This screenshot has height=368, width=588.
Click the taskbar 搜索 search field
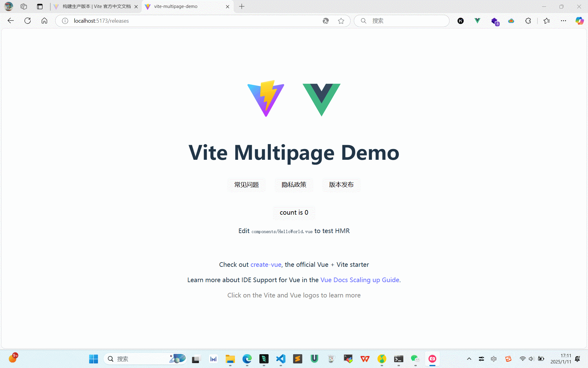pos(145,359)
